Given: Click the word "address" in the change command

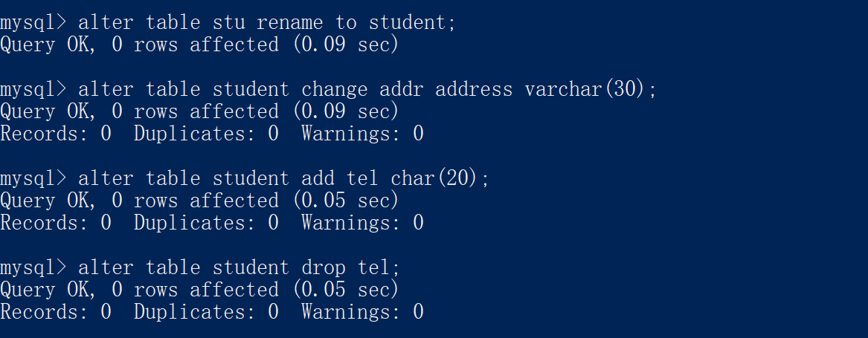Looking at the screenshot, I should [474, 90].
